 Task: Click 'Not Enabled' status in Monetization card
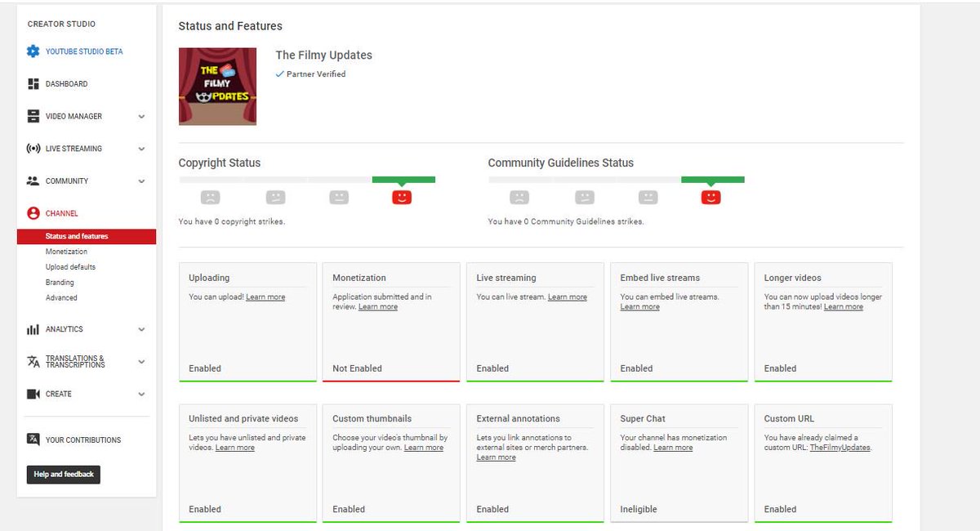point(357,368)
